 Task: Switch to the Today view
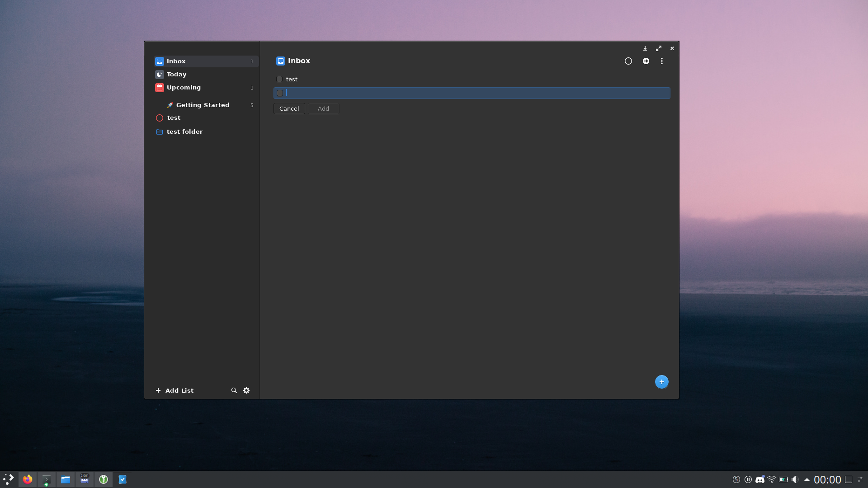click(176, 74)
